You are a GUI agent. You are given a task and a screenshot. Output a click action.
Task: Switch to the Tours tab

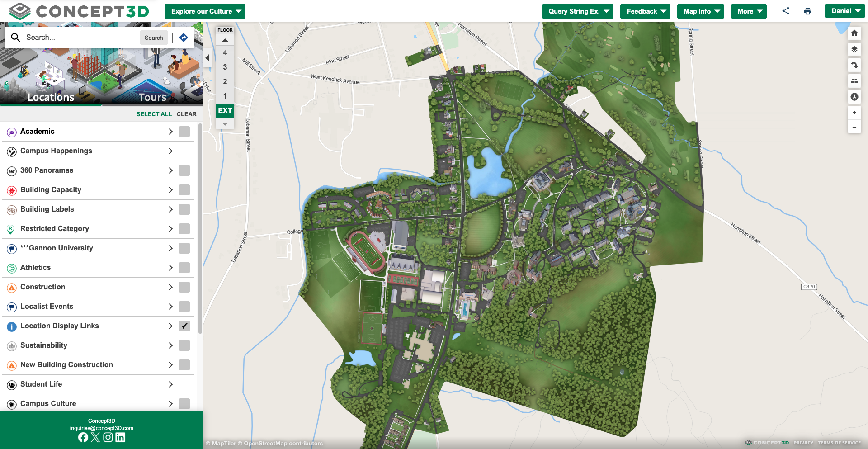point(152,97)
